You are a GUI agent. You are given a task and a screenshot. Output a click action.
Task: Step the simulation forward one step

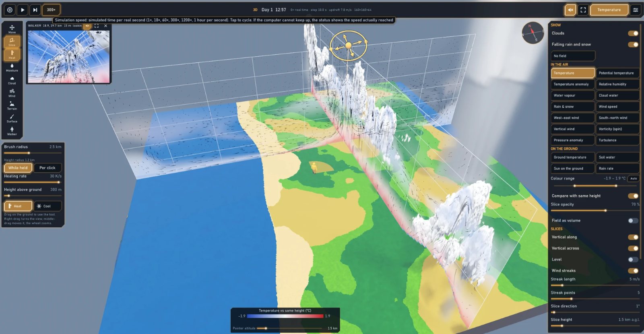point(35,10)
